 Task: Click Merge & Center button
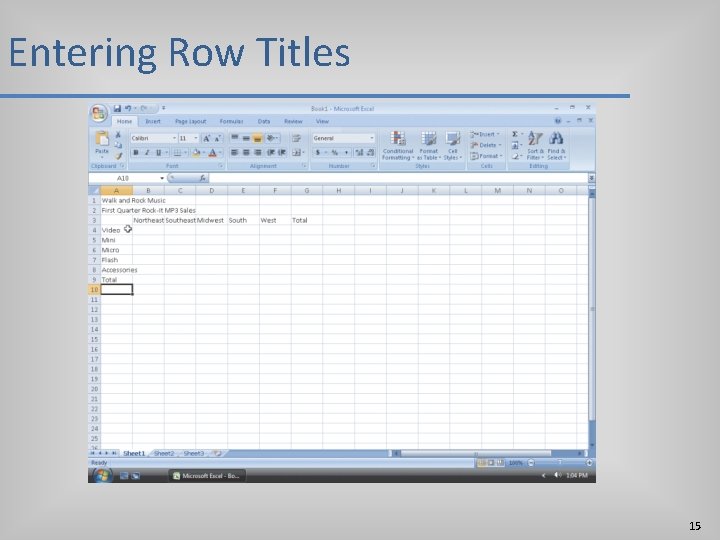pos(298,152)
